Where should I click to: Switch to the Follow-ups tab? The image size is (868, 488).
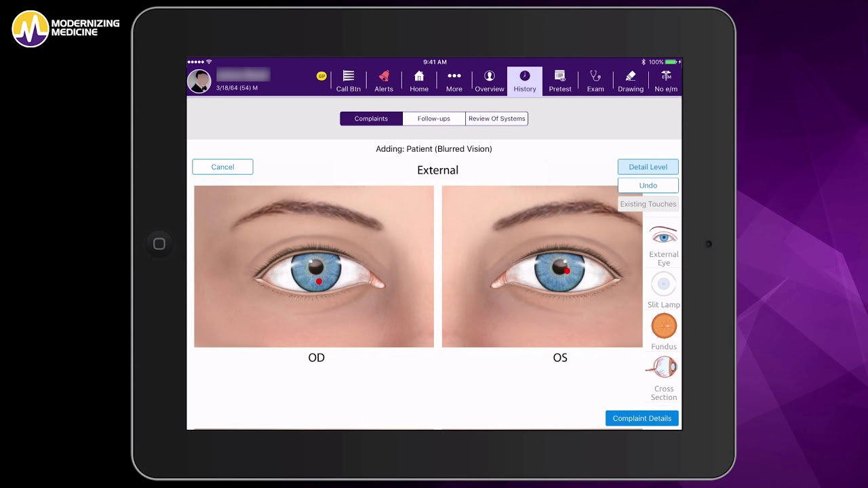point(434,119)
